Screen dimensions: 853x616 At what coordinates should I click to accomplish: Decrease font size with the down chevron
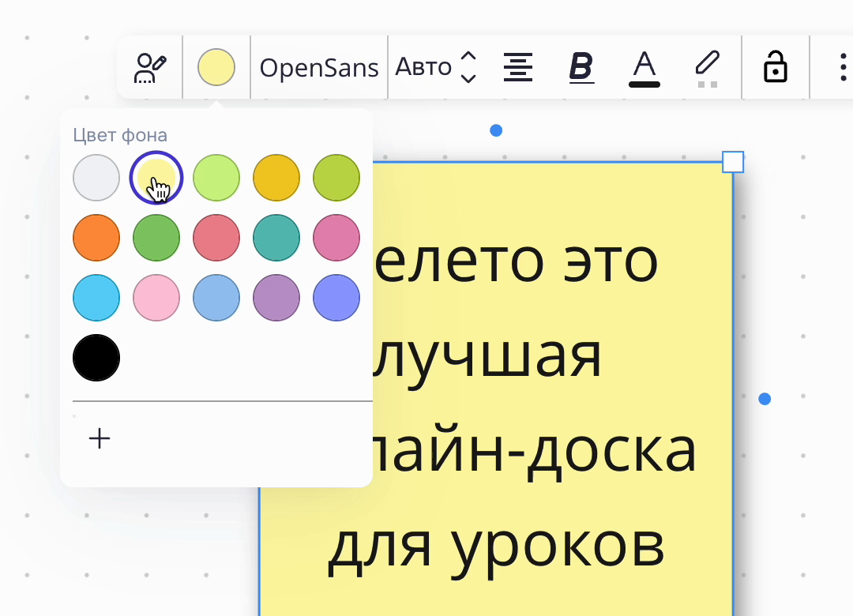coord(468,78)
